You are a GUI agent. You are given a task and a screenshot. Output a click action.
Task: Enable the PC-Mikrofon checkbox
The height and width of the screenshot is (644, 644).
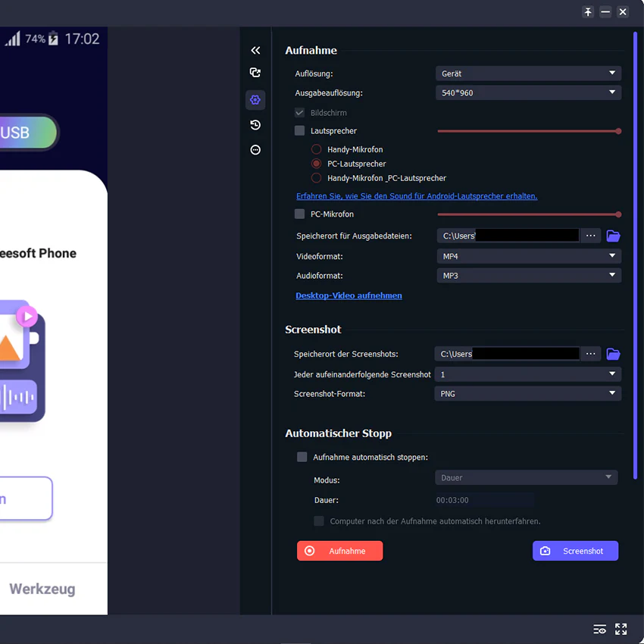tap(300, 214)
